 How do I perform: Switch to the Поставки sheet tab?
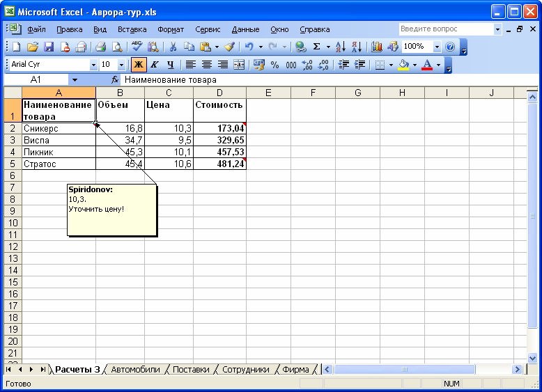point(191,369)
